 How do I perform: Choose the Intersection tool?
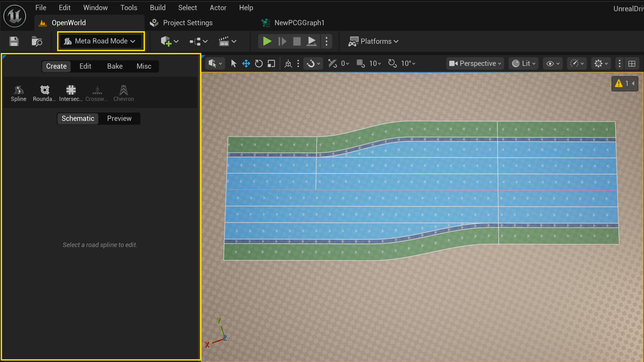[71, 93]
